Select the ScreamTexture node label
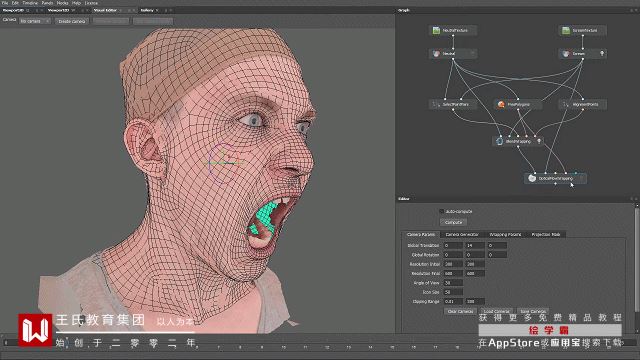The width and height of the screenshot is (640, 360). click(x=584, y=30)
